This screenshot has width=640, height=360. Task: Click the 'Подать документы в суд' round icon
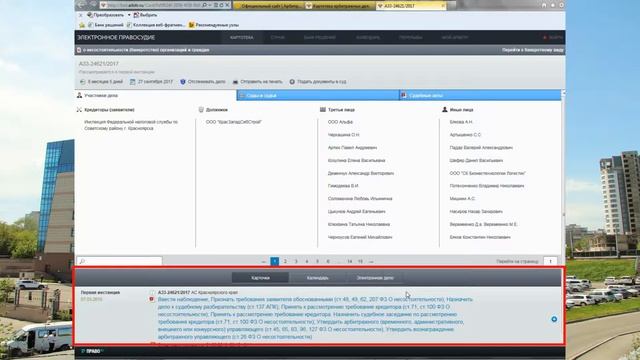(292, 82)
